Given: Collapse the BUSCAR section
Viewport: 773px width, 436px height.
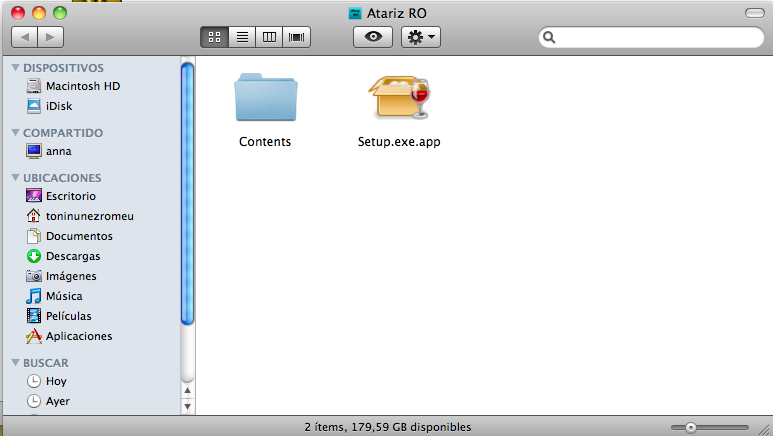Looking at the screenshot, I should [15, 362].
